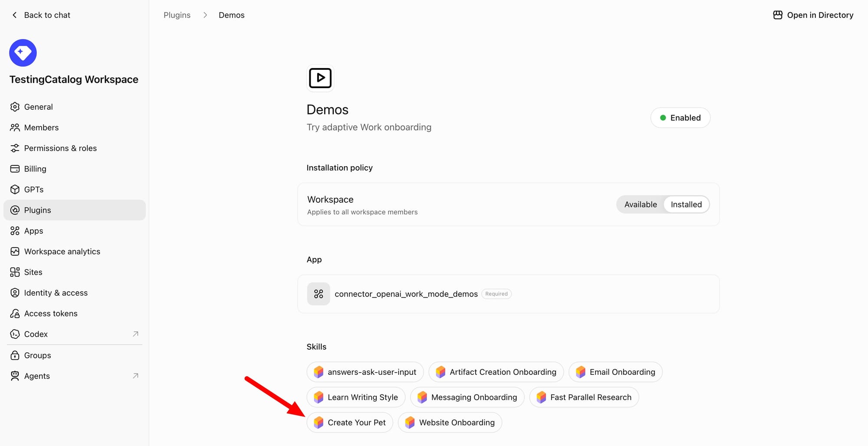Open the Learn Writing Style skill
Viewport: 868px width, 446px height.
356,397
